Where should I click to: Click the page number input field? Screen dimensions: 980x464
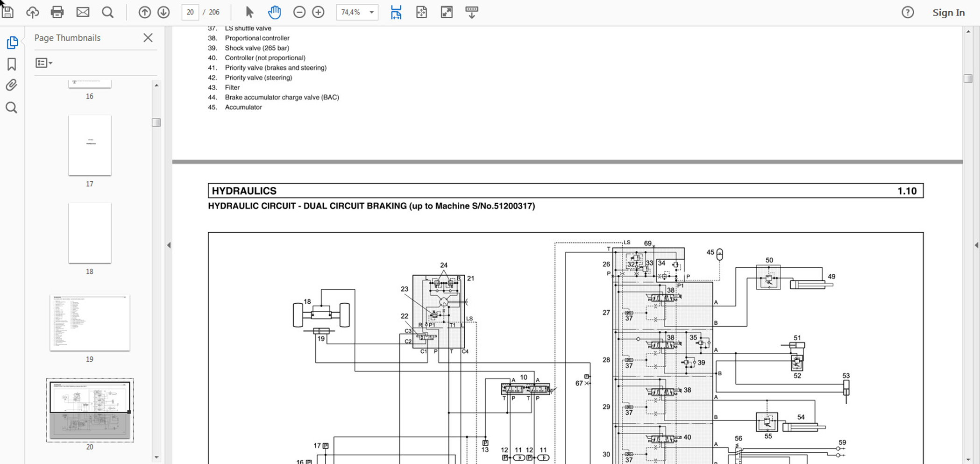(190, 12)
